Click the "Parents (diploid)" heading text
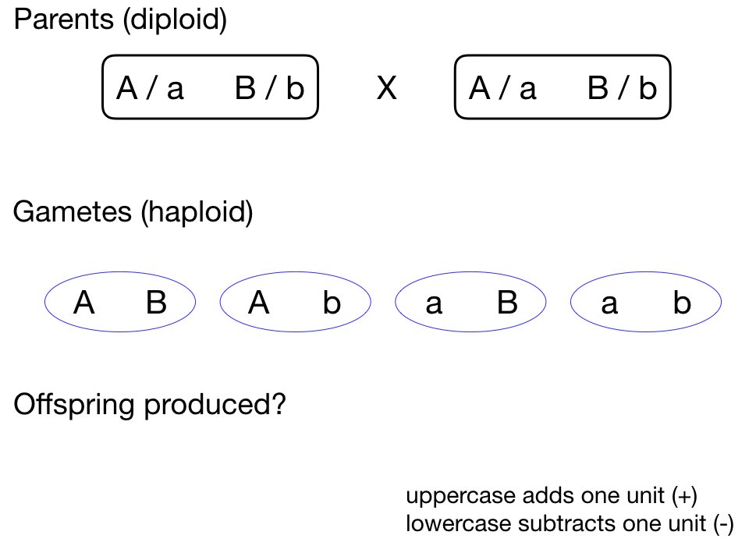This screenshot has width=756, height=553. tap(121, 20)
